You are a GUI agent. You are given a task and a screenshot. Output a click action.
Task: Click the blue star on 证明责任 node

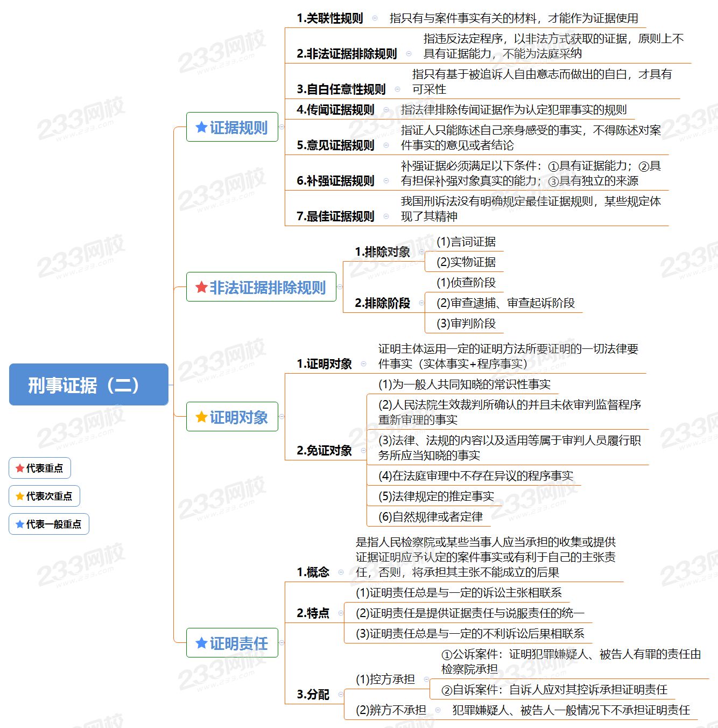point(201,643)
